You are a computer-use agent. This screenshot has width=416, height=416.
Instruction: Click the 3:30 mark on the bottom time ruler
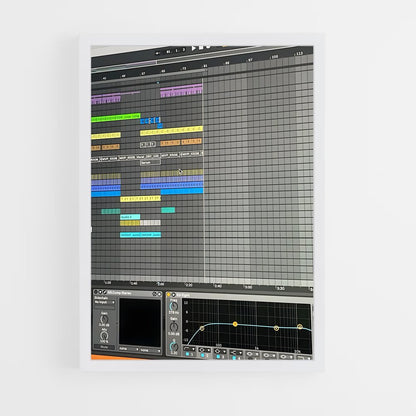pyautogui.click(x=280, y=289)
